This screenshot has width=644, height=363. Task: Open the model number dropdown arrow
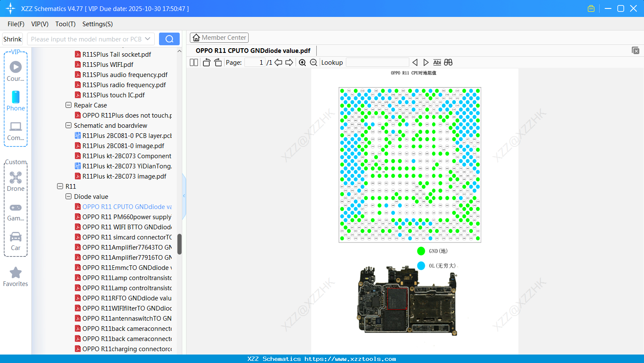[x=148, y=39]
